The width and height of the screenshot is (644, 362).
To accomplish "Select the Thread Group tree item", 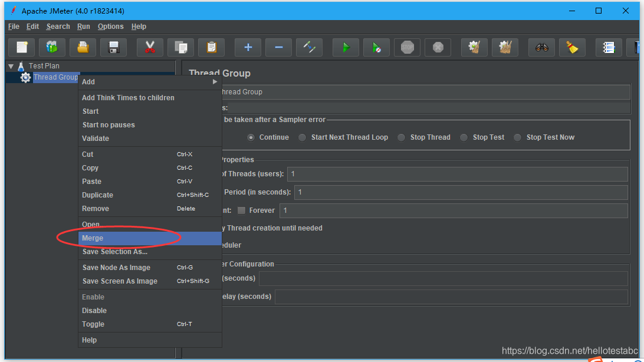I will coord(55,77).
